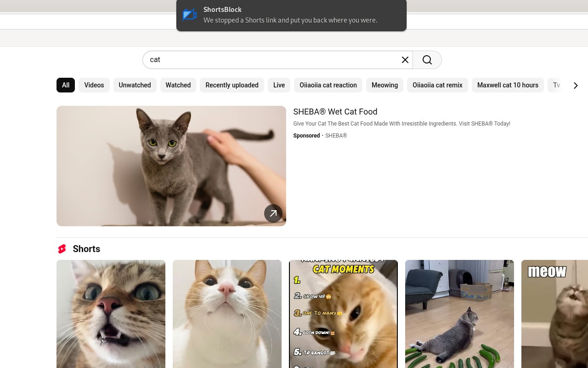The height and width of the screenshot is (368, 588).
Task: Open the Short with the open-mouthed tabby cat
Action: (x=111, y=314)
